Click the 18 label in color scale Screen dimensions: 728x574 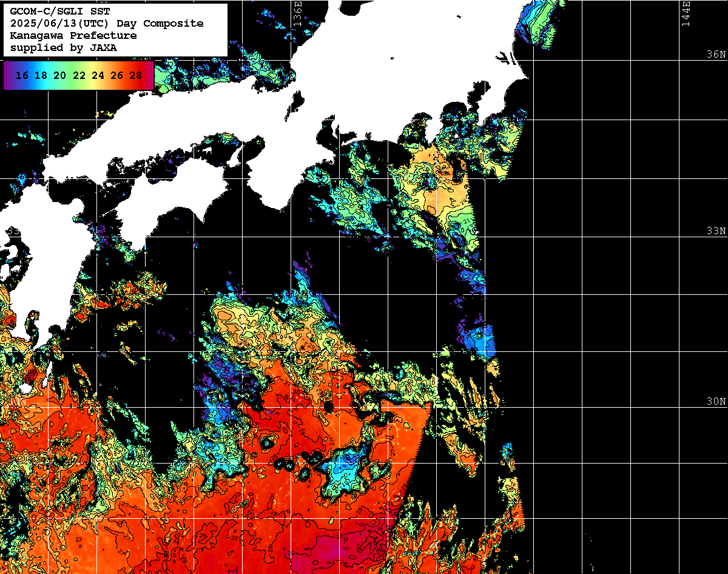pos(41,76)
